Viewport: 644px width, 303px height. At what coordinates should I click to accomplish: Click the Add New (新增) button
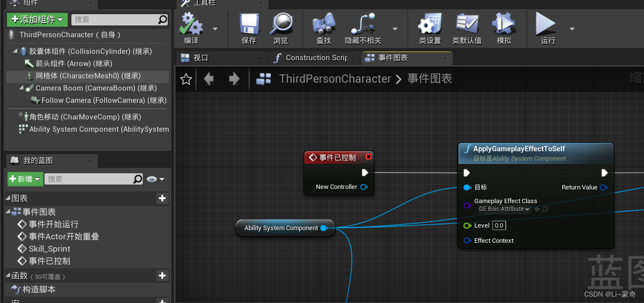[25, 179]
